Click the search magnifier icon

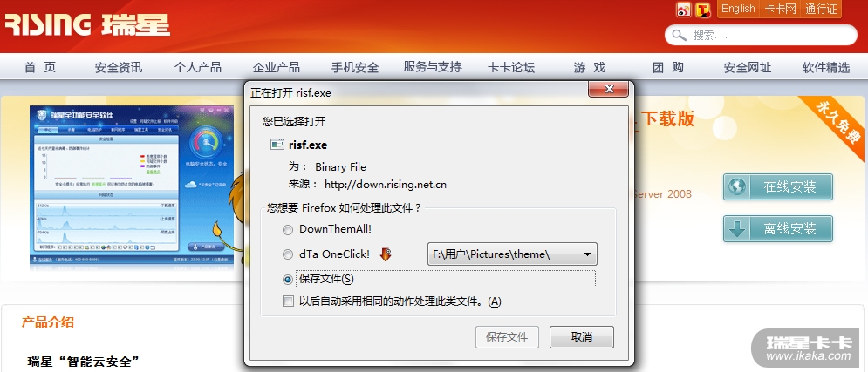coord(679,36)
